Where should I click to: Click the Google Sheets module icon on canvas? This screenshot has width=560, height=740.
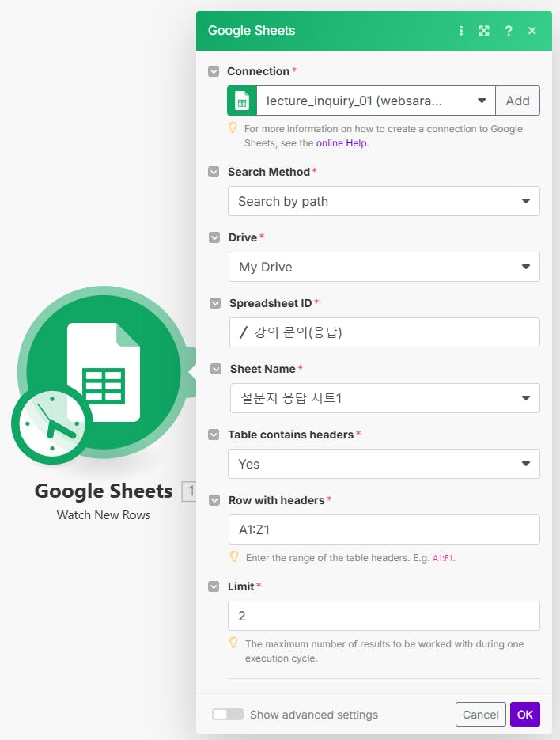104,372
